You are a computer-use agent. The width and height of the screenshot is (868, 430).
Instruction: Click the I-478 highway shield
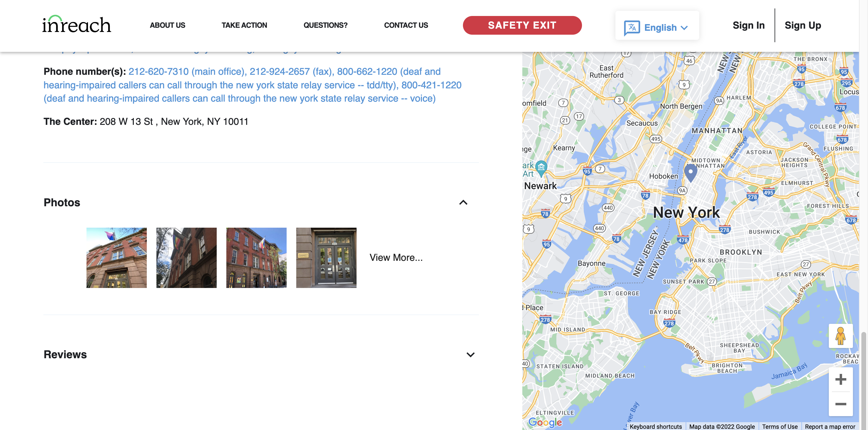pyautogui.click(x=683, y=240)
